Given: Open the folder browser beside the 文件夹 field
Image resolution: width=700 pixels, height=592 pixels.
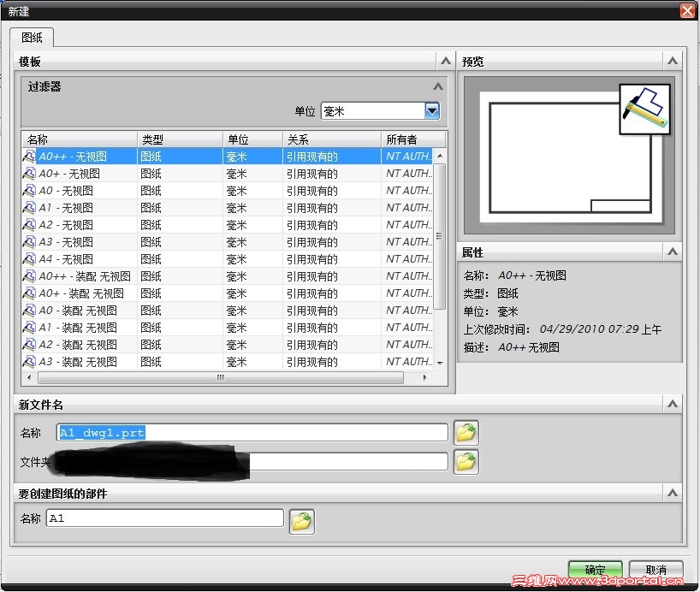Looking at the screenshot, I should coord(466,461).
